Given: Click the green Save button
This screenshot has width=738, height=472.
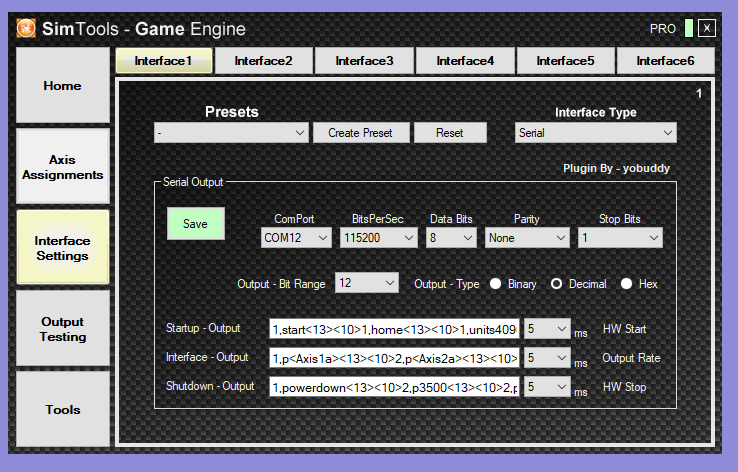Looking at the screenshot, I should pyautogui.click(x=195, y=224).
